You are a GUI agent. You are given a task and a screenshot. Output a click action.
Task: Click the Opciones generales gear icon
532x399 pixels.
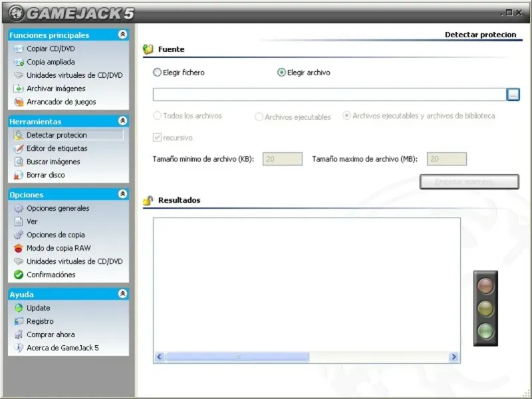click(19, 208)
